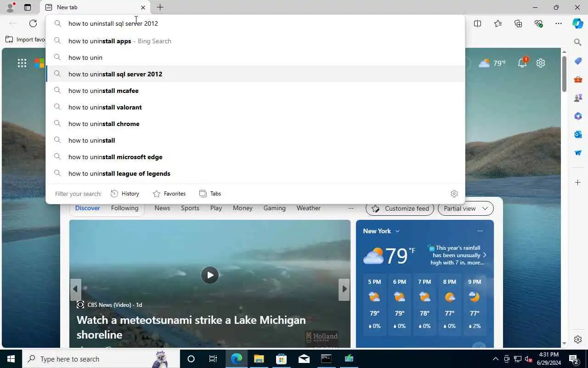Open notifications bell icon

(523, 63)
